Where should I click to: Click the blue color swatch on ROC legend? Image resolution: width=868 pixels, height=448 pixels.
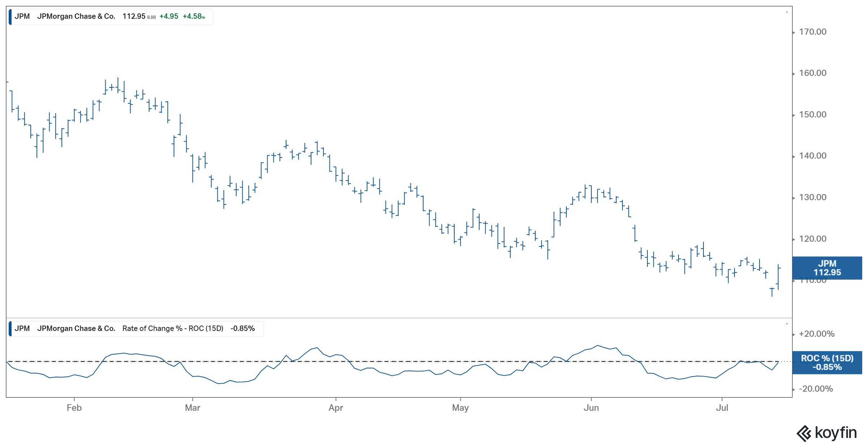[10, 329]
